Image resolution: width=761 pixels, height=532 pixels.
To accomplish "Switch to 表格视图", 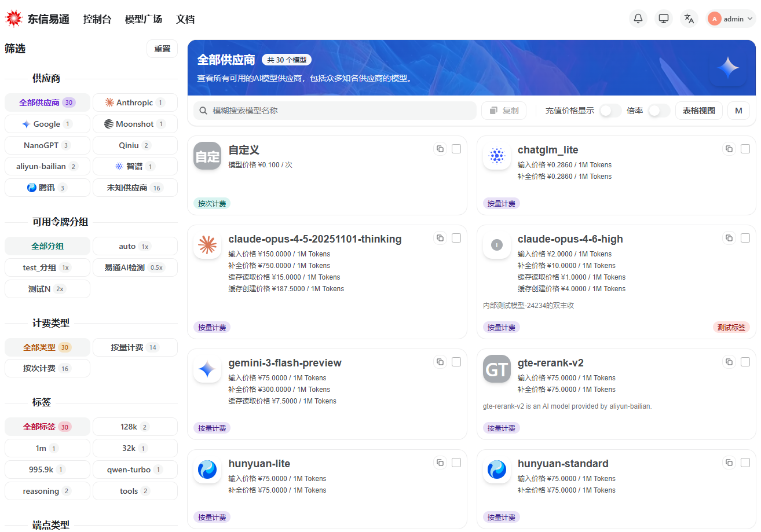I will pyautogui.click(x=699, y=111).
